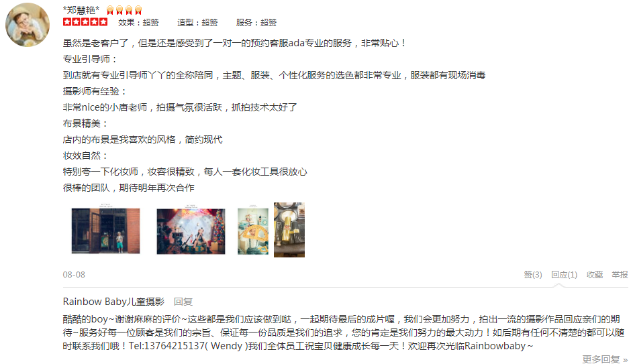
Task: Toggle the replies via 回应(1)
Action: [565, 275]
